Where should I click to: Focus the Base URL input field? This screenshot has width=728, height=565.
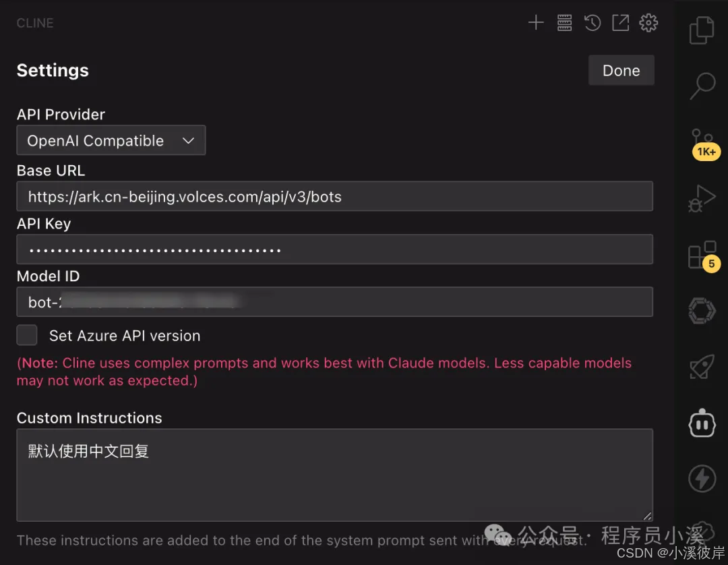pyautogui.click(x=335, y=196)
